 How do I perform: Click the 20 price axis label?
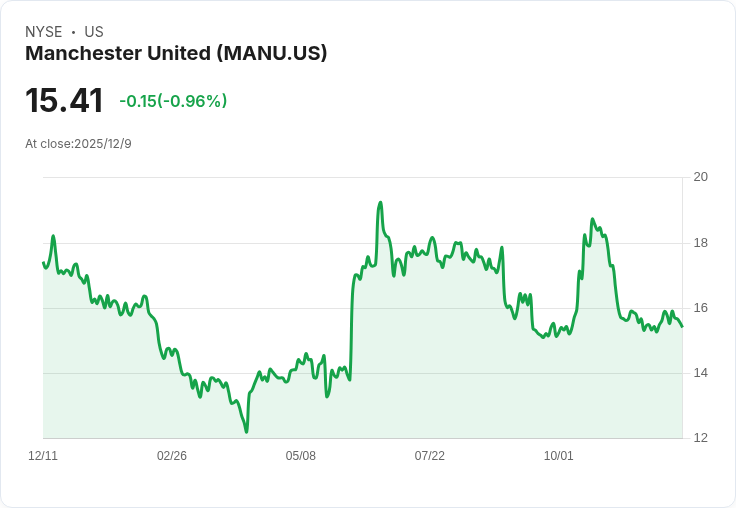(x=701, y=177)
